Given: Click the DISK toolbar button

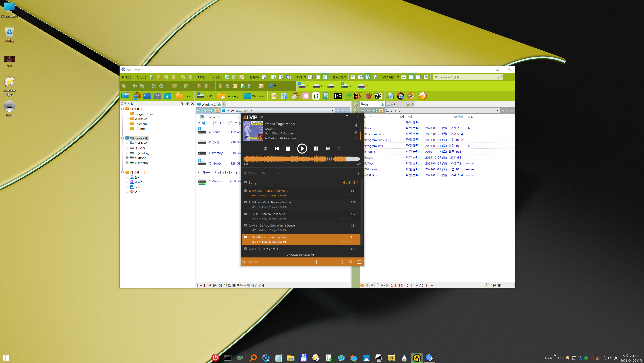Looking at the screenshot, I should coord(204,96).
